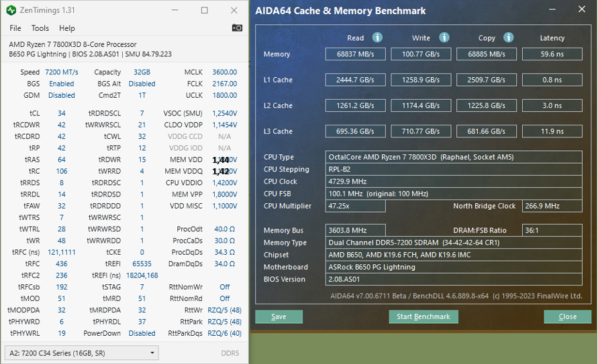Click the Save button in AIDA64

point(279,317)
